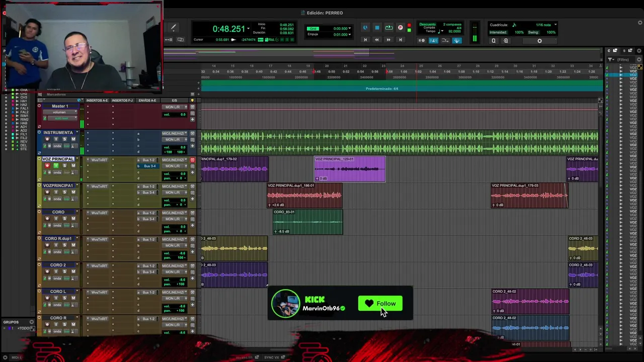This screenshot has height=362, width=644.
Task: Record-arm the CORO L track
Action: [47, 298]
